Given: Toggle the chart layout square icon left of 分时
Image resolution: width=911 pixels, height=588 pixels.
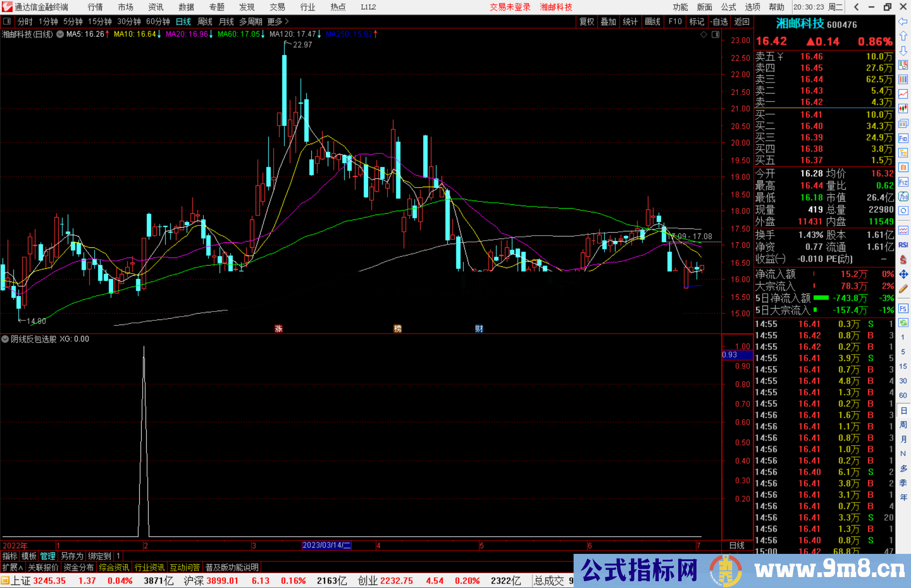Looking at the screenshot, I should [x=7, y=21].
